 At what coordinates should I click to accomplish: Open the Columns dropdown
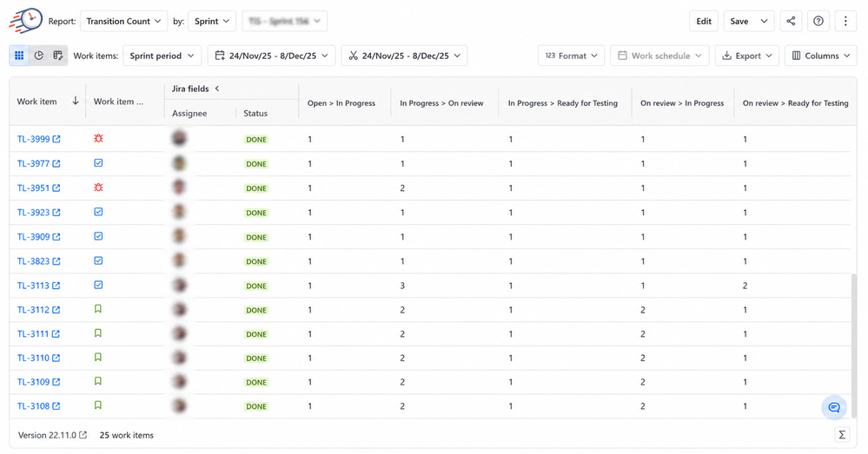[x=820, y=56]
